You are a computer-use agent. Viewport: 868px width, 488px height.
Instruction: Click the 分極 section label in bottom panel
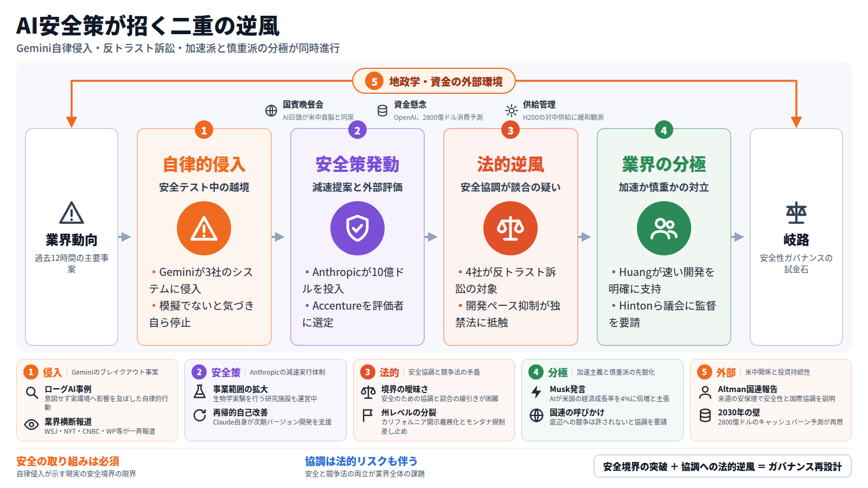[x=558, y=373]
